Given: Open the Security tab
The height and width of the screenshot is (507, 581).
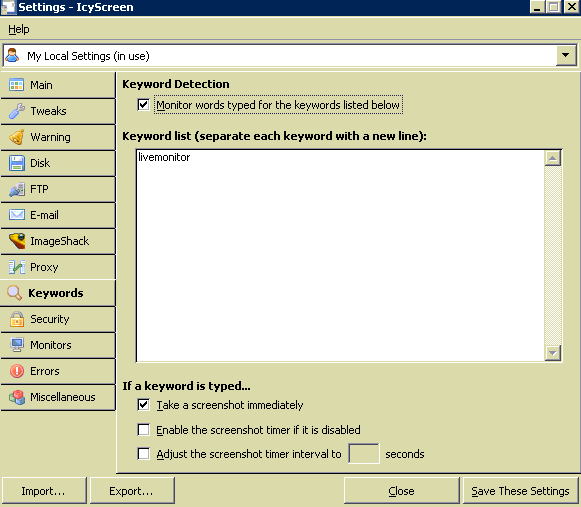Looking at the screenshot, I should (58, 319).
